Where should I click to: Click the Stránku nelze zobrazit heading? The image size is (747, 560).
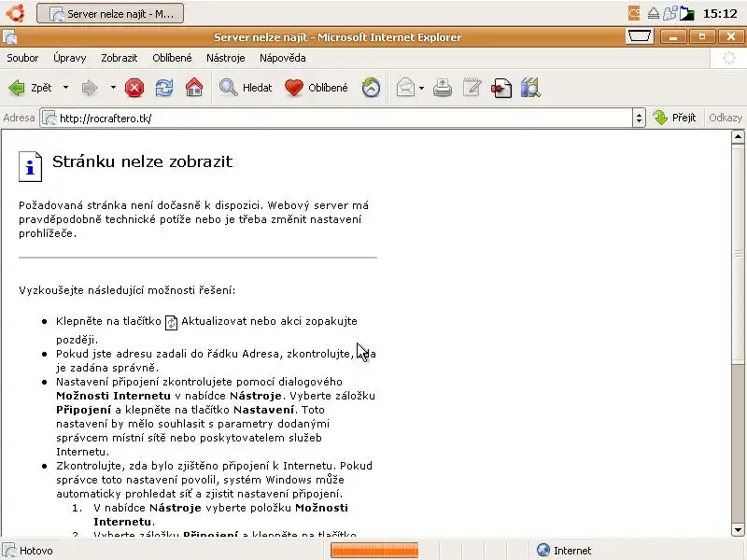143,161
